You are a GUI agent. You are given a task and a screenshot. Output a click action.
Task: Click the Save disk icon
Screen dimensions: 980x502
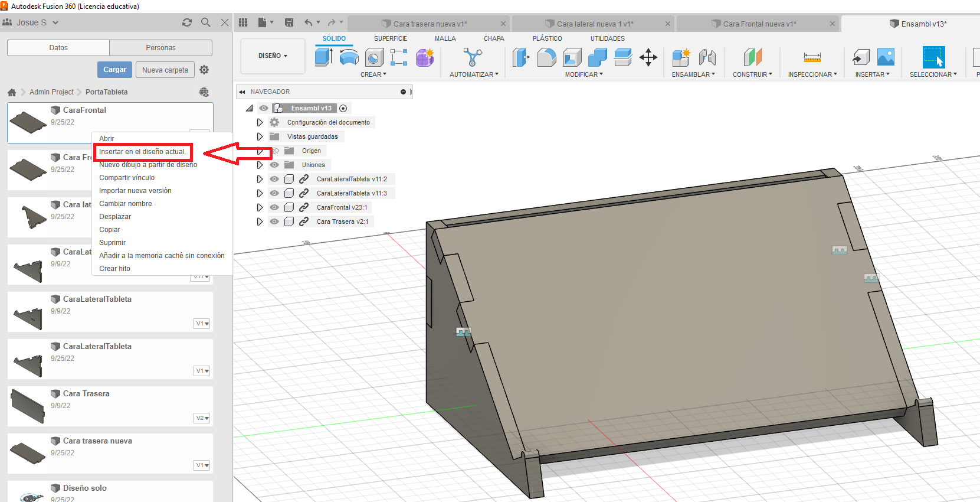289,22
